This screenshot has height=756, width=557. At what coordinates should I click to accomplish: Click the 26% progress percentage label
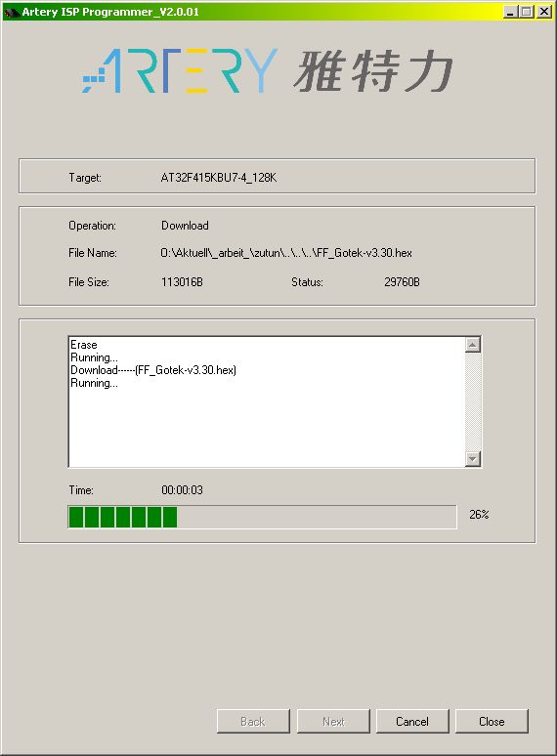coord(479,515)
